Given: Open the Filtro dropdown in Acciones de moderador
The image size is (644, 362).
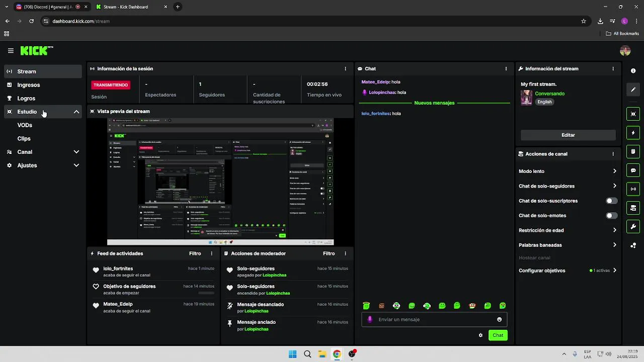Looking at the screenshot, I should point(329,254).
